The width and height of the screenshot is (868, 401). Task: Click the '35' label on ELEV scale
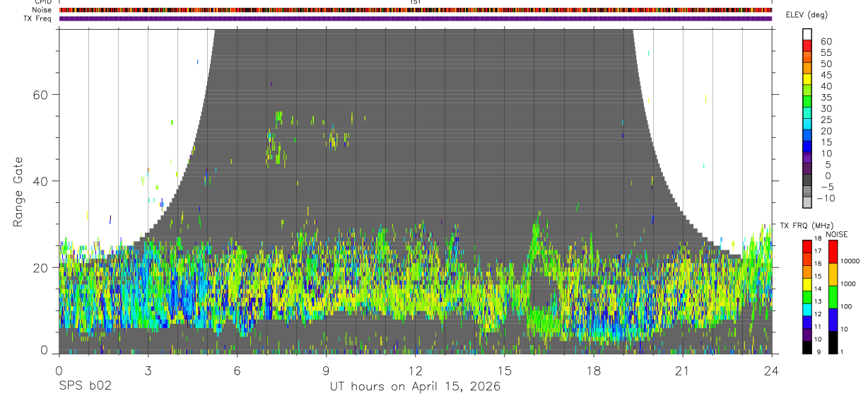point(826,97)
